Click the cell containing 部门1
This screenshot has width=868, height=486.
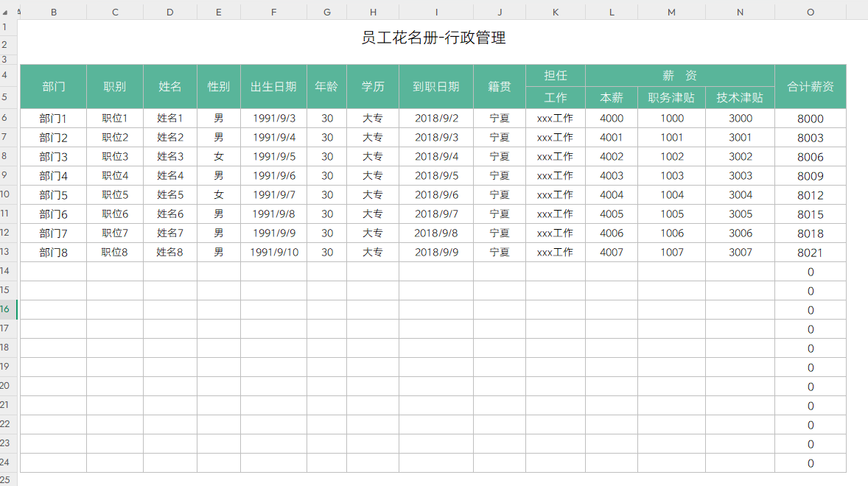tap(54, 118)
